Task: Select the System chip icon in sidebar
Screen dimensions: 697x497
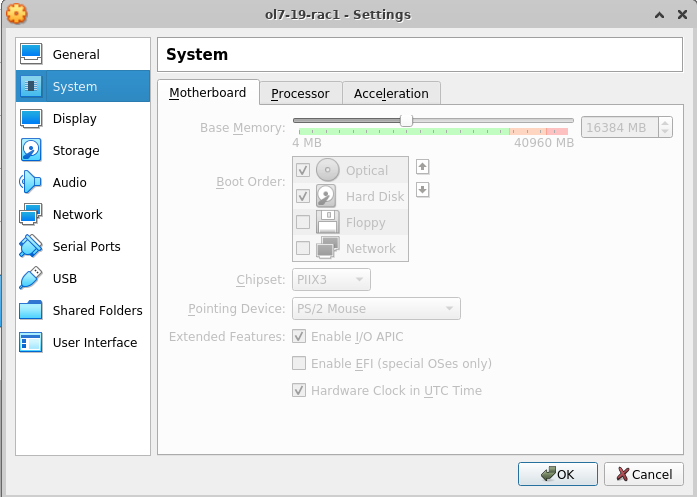Action: coord(31,86)
